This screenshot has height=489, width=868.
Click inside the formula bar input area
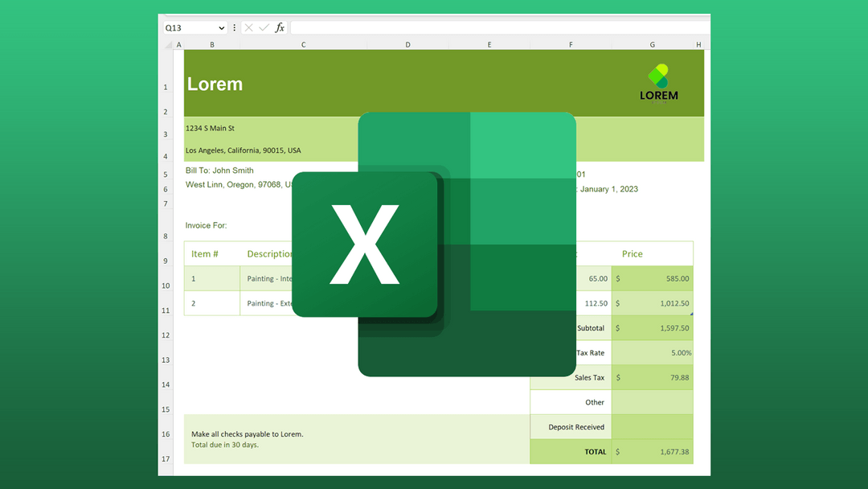coord(482,27)
